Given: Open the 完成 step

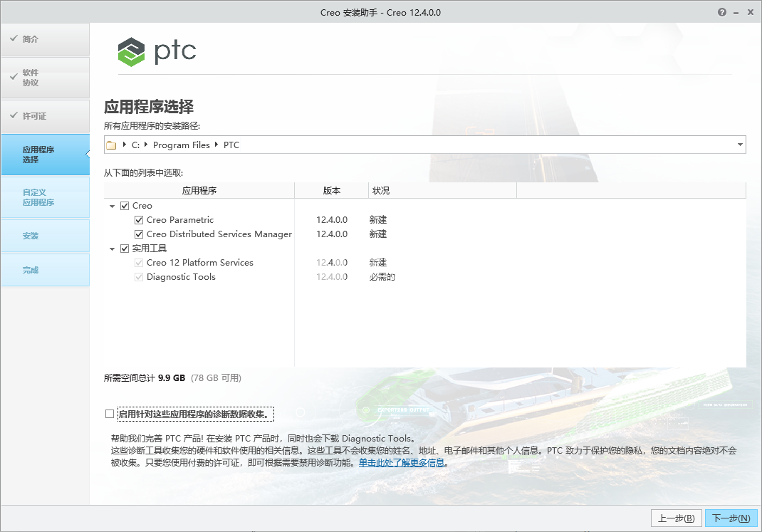Looking at the screenshot, I should pos(45,270).
